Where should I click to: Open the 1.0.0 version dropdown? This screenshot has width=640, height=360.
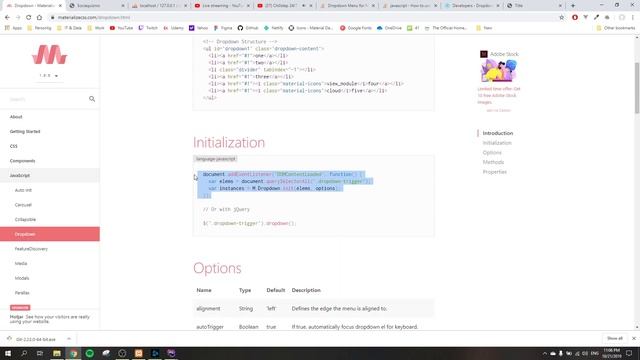click(49, 76)
